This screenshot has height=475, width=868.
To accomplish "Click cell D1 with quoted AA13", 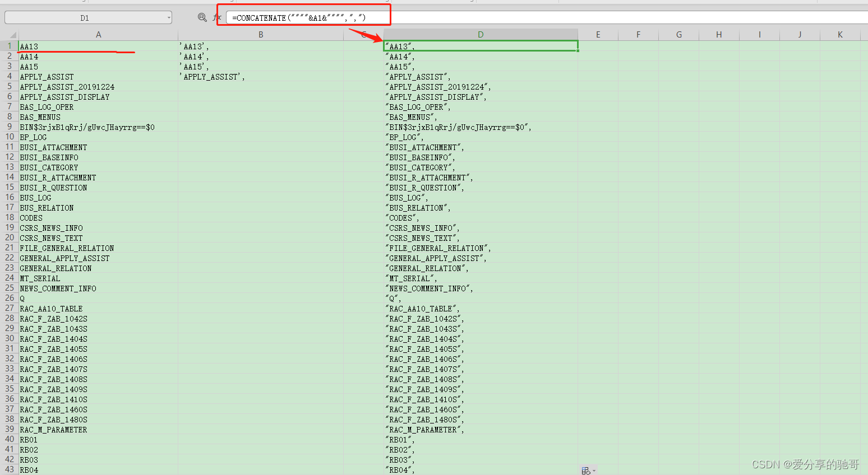I will coord(481,46).
